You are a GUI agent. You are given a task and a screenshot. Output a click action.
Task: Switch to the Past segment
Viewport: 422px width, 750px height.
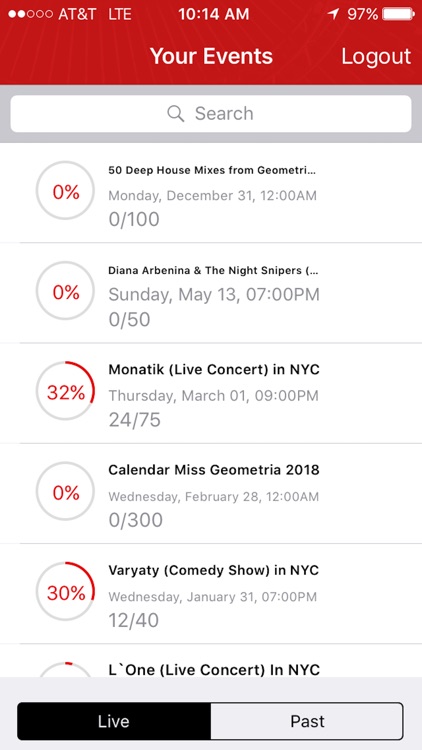pos(307,721)
